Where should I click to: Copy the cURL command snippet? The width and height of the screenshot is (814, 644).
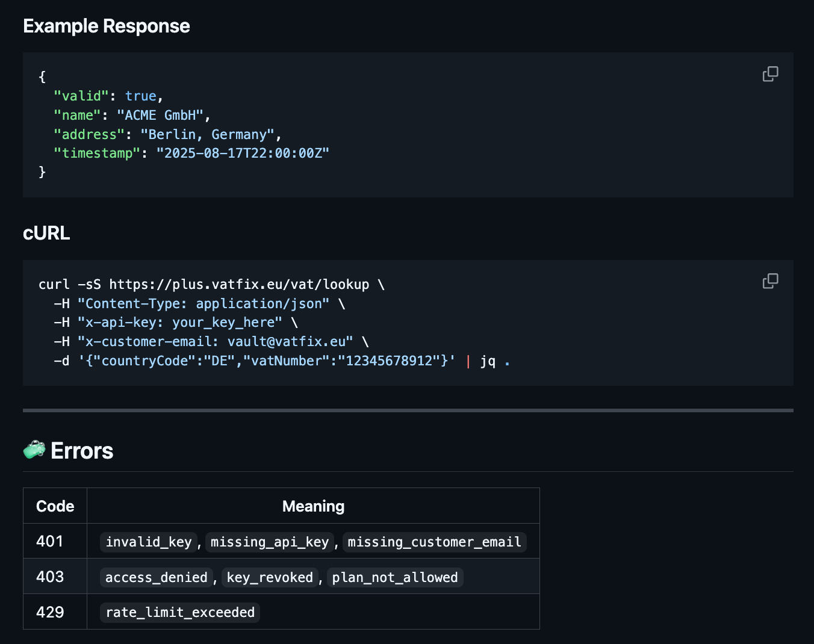(x=770, y=281)
